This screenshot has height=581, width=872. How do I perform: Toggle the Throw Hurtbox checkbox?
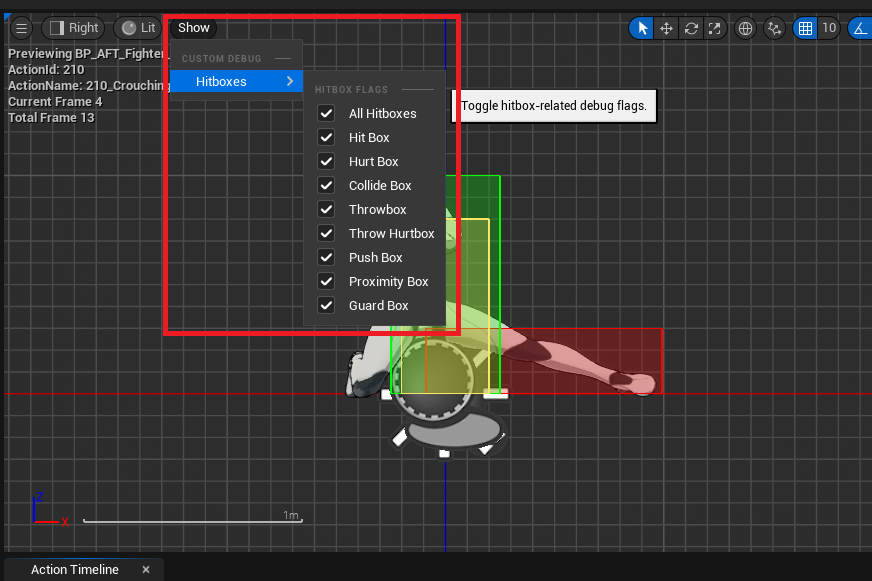coord(326,234)
